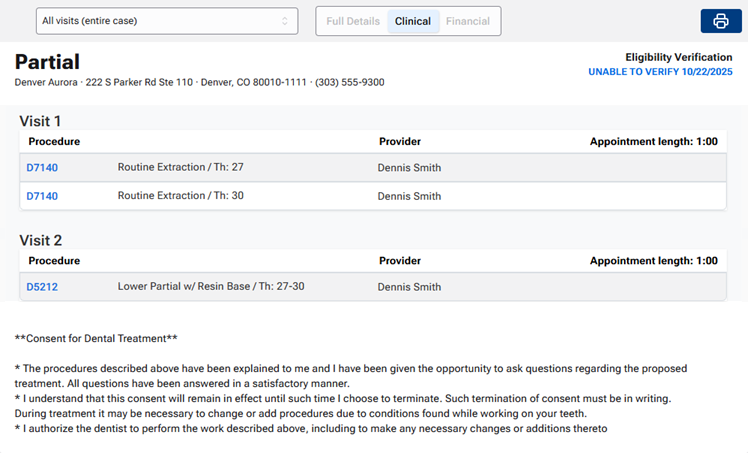Image resolution: width=748 pixels, height=453 pixels.
Task: Open procedure code D5212 link
Action: coord(42,287)
